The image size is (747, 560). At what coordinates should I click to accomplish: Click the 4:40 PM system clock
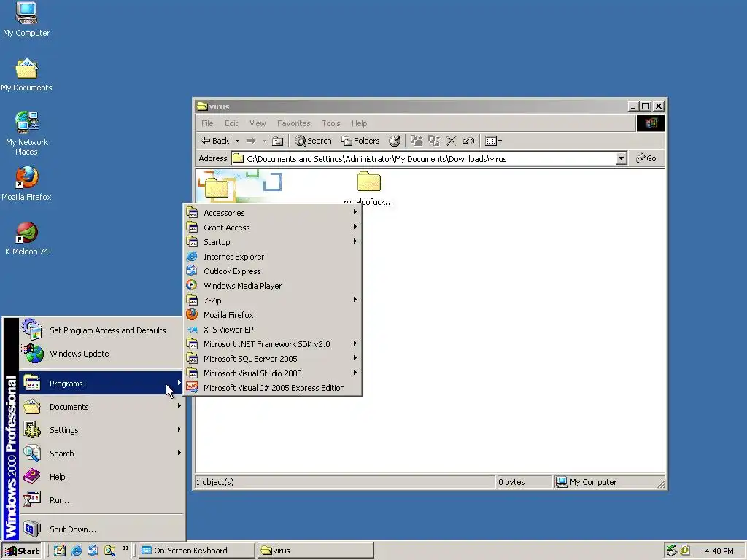coord(719,551)
